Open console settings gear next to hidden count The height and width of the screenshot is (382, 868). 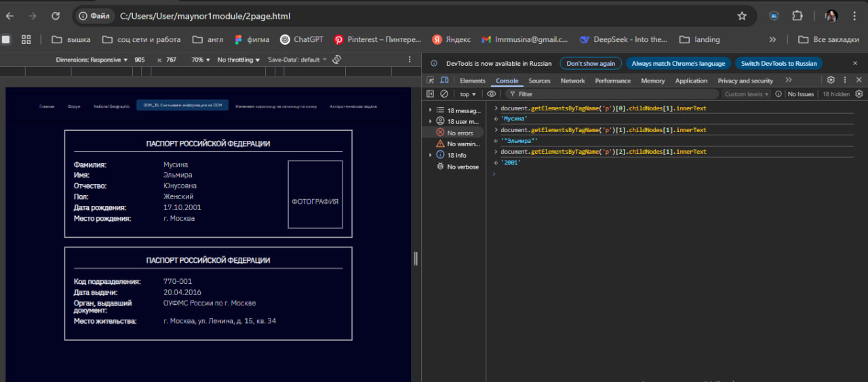(x=859, y=94)
